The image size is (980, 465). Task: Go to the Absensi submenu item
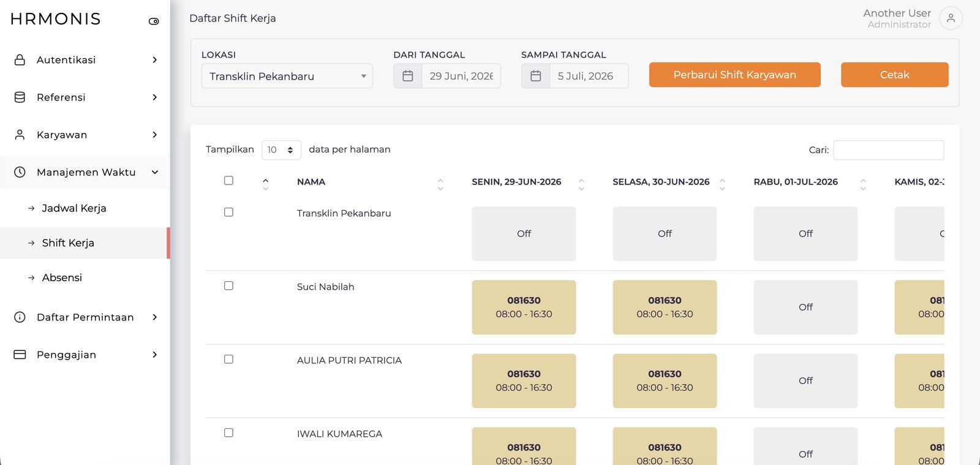pos(62,278)
